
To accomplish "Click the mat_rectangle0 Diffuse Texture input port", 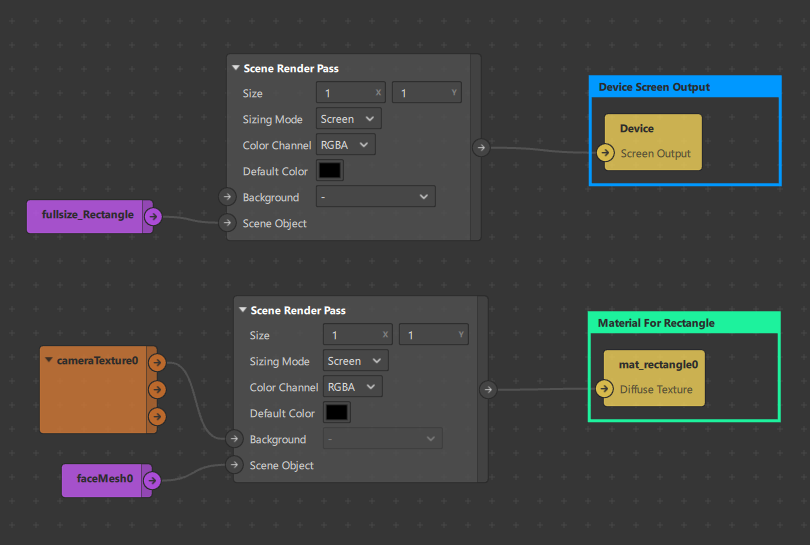I will point(604,388).
